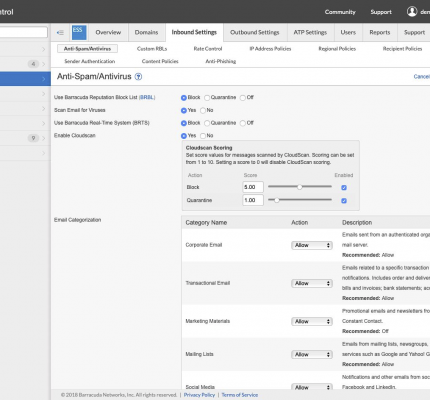Open IP Address Policies sub-tab
The height and width of the screenshot is (400, 430).
click(270, 49)
